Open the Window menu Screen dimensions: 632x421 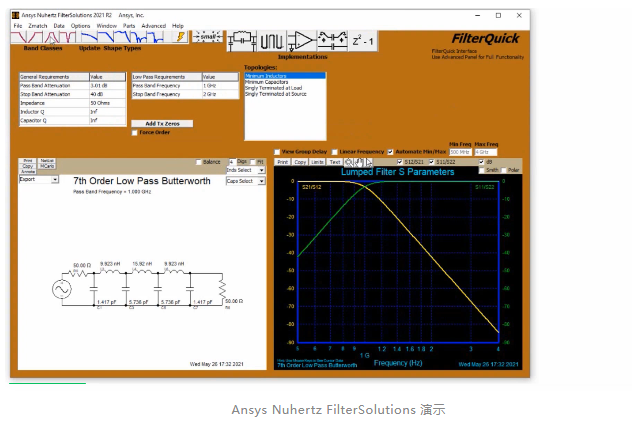tap(106, 26)
